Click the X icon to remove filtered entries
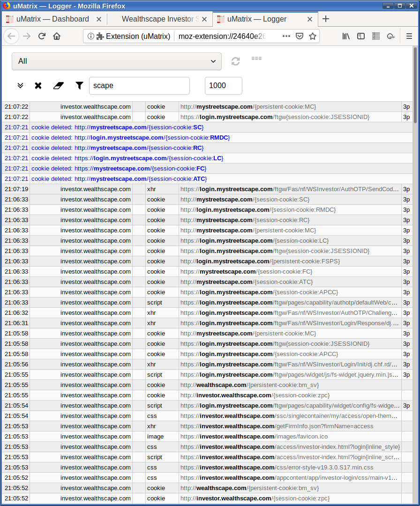 pyautogui.click(x=38, y=85)
